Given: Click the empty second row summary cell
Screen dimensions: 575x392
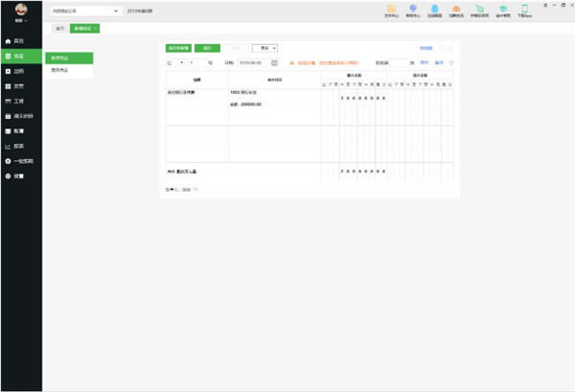Looking at the screenshot, I should pyautogui.click(x=196, y=144).
